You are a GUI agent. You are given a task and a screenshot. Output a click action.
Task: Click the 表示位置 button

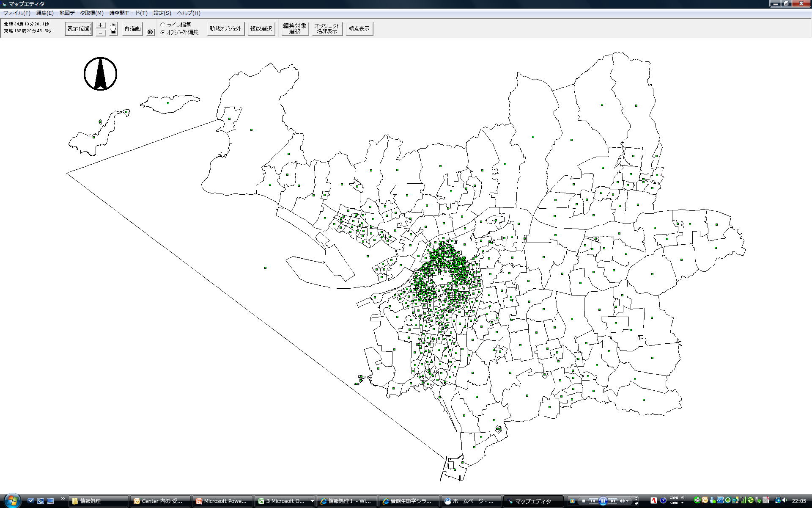tap(79, 29)
